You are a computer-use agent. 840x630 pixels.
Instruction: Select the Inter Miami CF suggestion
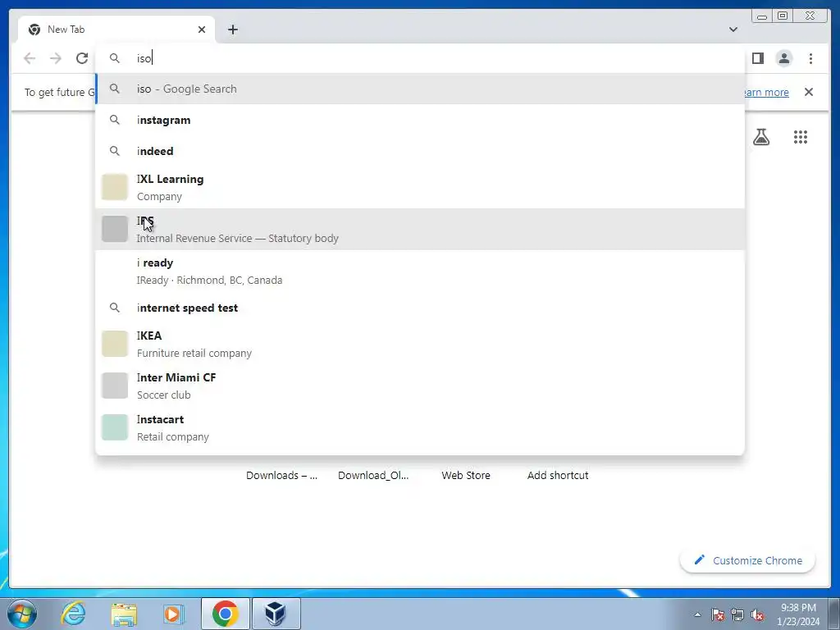point(420,386)
